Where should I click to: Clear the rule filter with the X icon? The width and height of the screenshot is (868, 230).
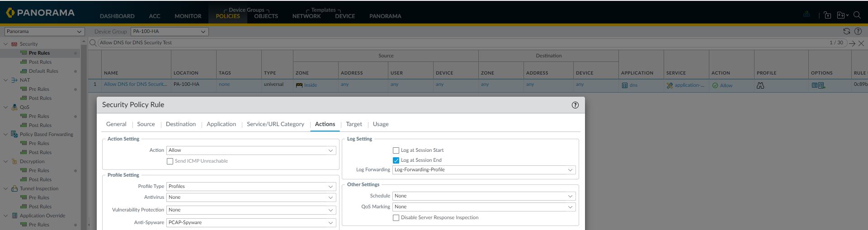[861, 43]
